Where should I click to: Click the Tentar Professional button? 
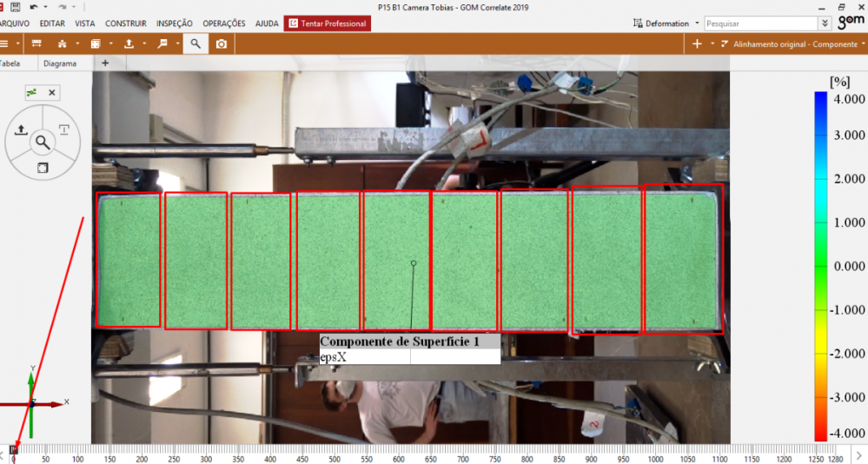(328, 23)
